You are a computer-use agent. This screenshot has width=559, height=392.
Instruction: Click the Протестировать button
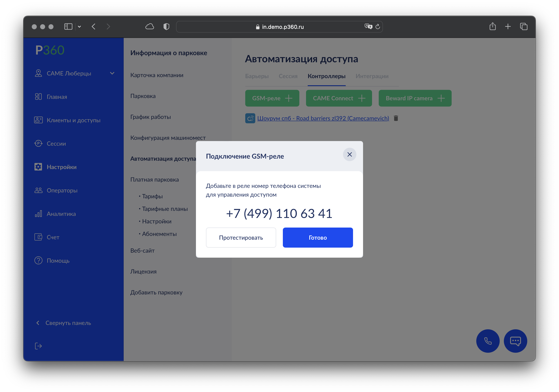(241, 237)
